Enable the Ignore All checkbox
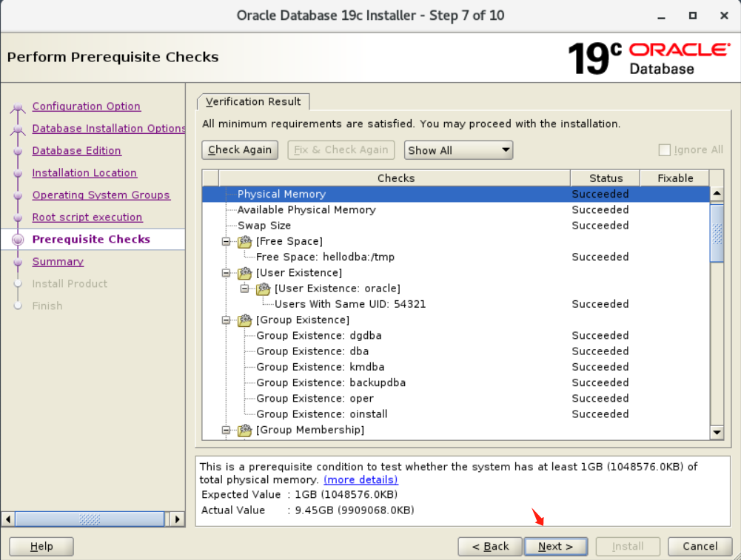 click(x=665, y=150)
